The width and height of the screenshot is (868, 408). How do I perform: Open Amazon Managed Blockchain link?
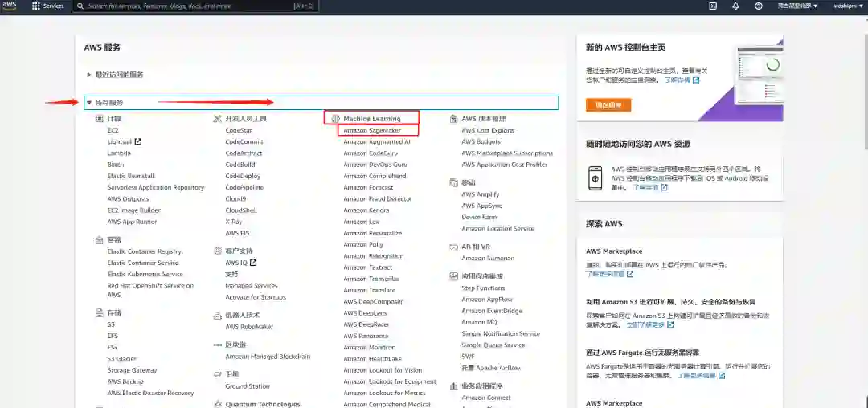point(268,357)
